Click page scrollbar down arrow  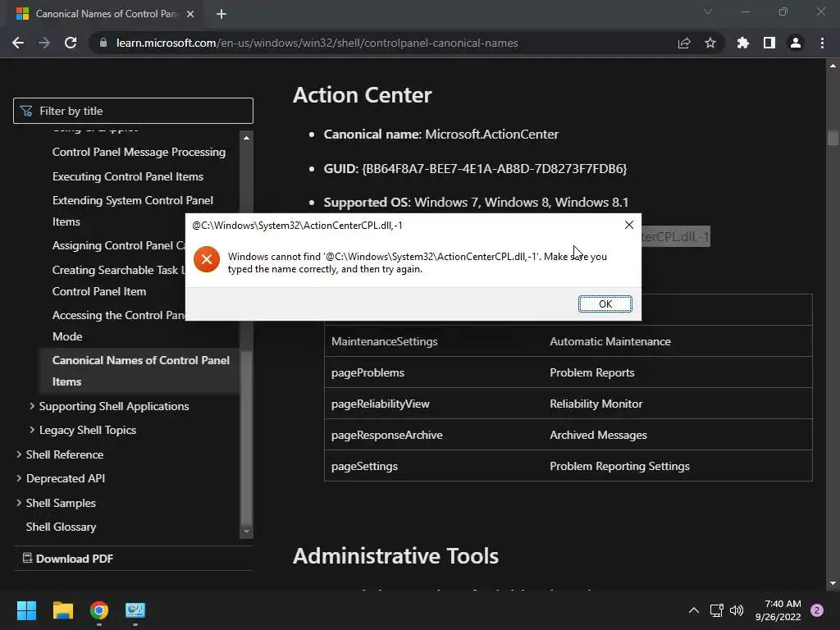[833, 583]
